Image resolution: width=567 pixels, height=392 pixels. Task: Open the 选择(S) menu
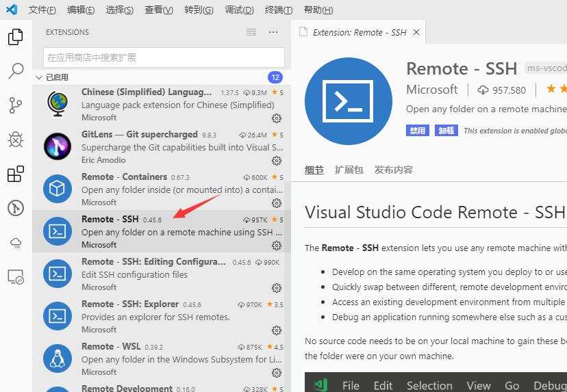tap(120, 10)
